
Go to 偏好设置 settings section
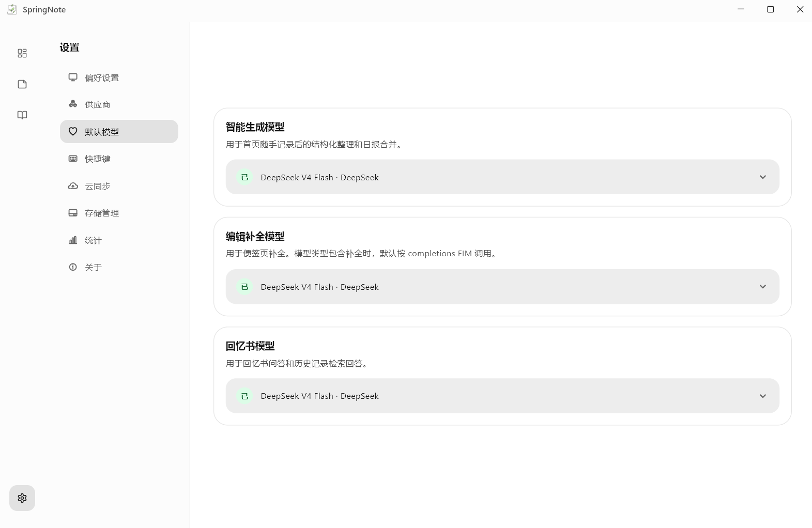coord(119,77)
